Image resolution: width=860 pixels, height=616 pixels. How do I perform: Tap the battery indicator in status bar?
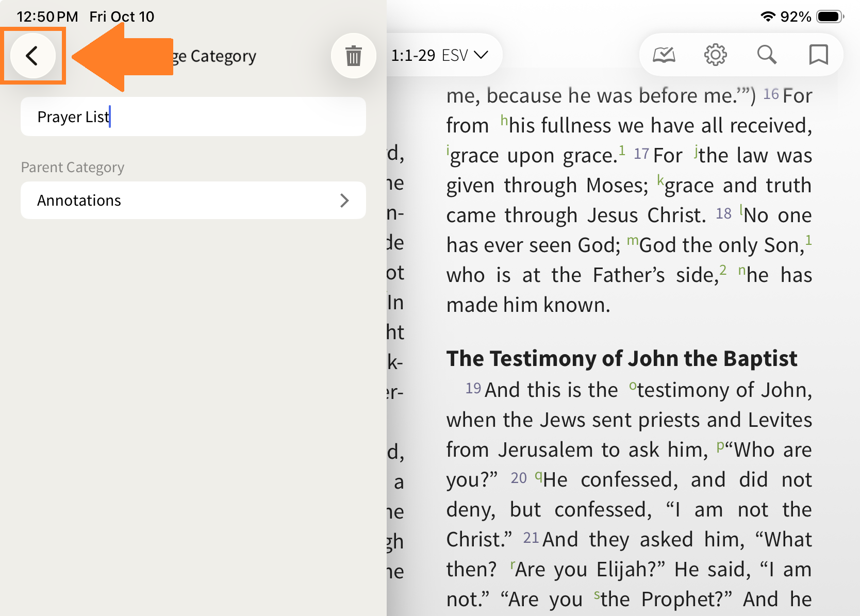(830, 16)
